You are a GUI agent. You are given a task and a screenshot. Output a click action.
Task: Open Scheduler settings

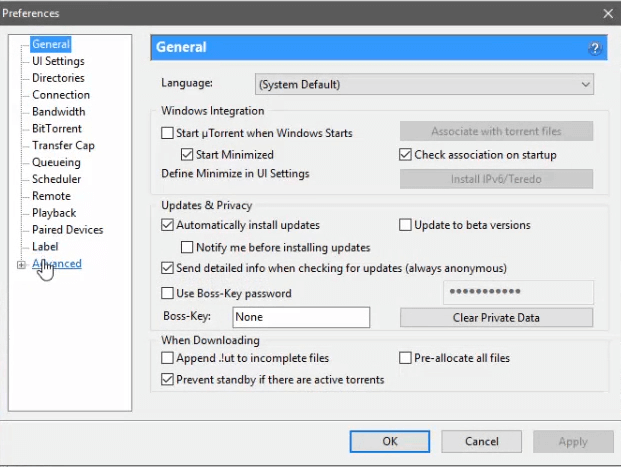coord(56,179)
